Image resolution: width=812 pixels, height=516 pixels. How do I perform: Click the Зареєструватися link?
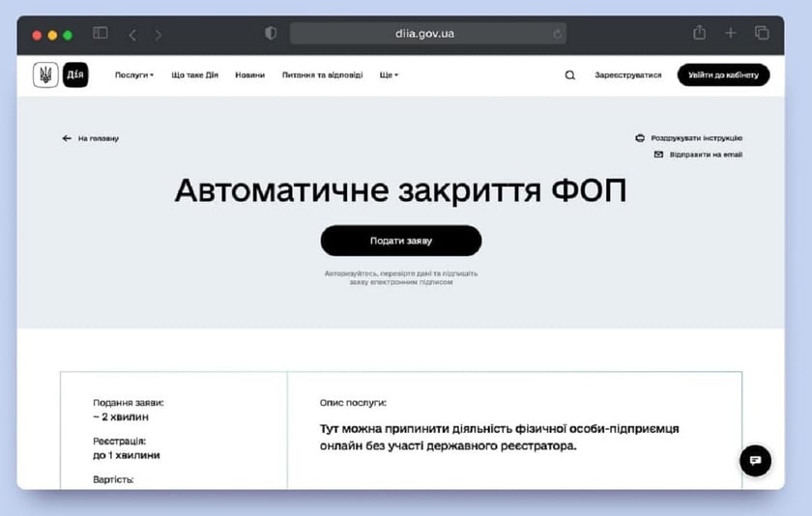coord(627,75)
